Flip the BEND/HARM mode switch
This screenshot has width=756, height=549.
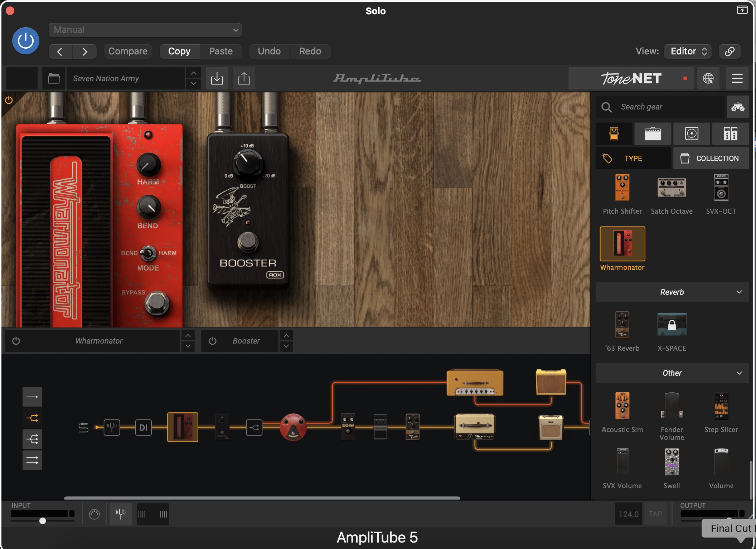[x=147, y=253]
